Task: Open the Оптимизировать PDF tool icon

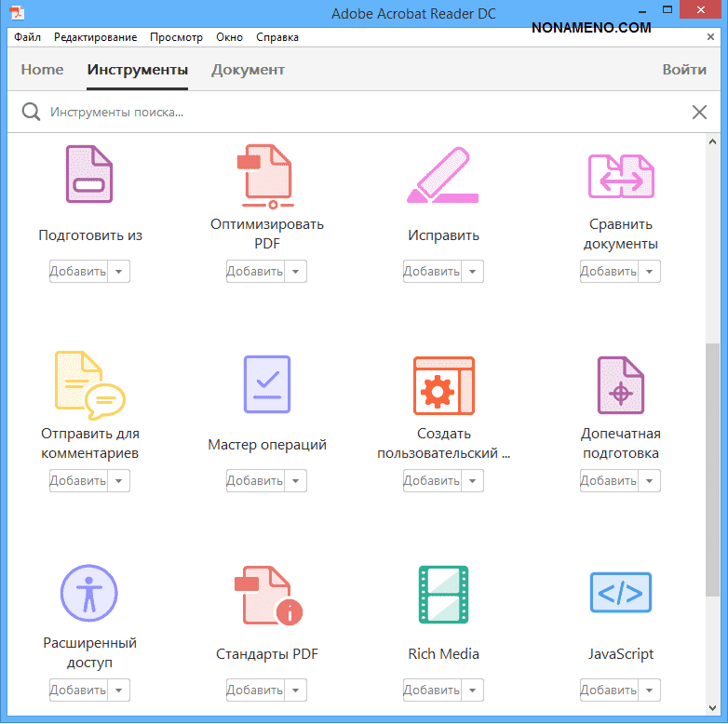Action: coord(266,176)
